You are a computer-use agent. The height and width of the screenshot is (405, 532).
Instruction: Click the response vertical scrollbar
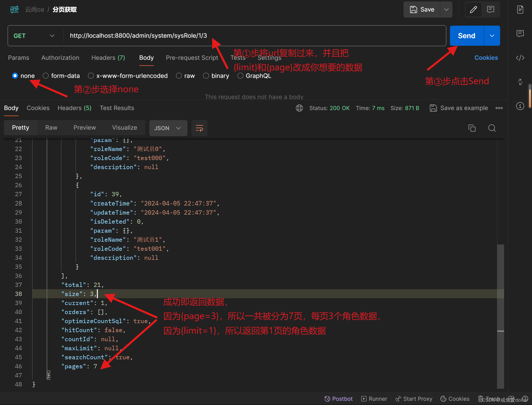tap(501, 316)
